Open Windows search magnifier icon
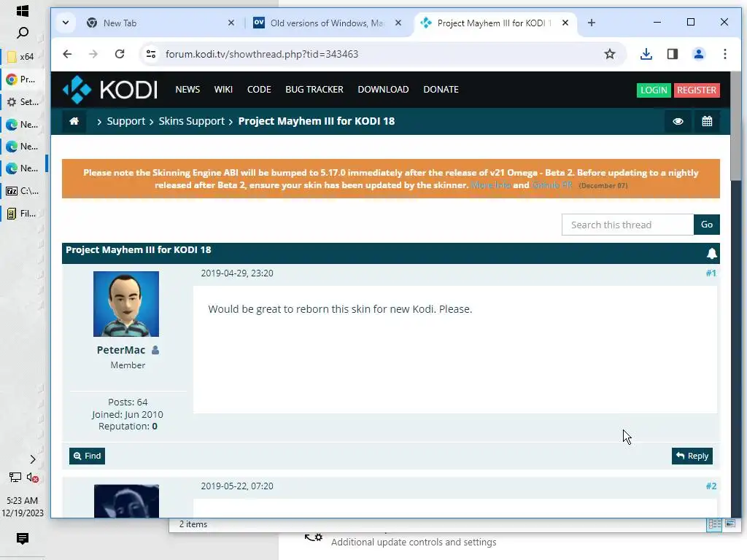 23,33
